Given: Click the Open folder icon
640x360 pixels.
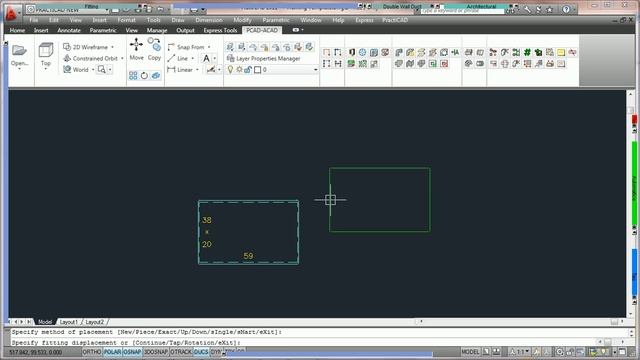Looking at the screenshot, I should click(x=19, y=50).
